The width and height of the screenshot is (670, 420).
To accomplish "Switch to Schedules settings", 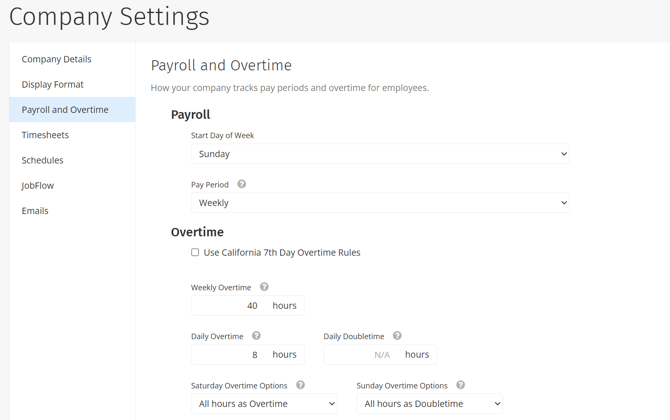I will pyautogui.click(x=43, y=160).
